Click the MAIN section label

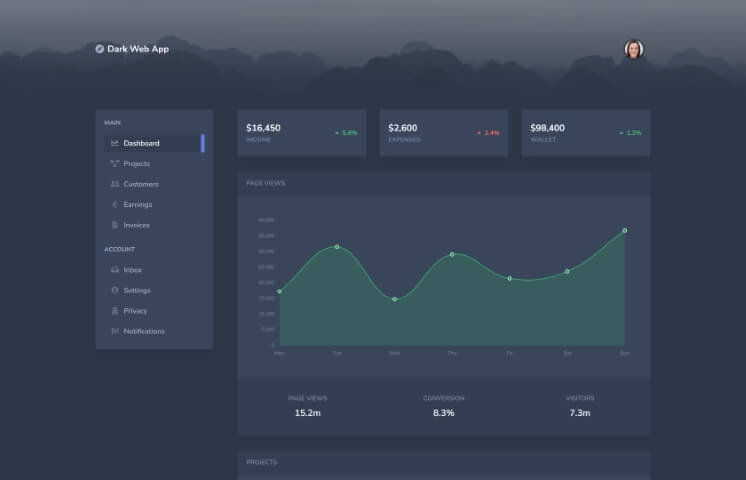112,123
